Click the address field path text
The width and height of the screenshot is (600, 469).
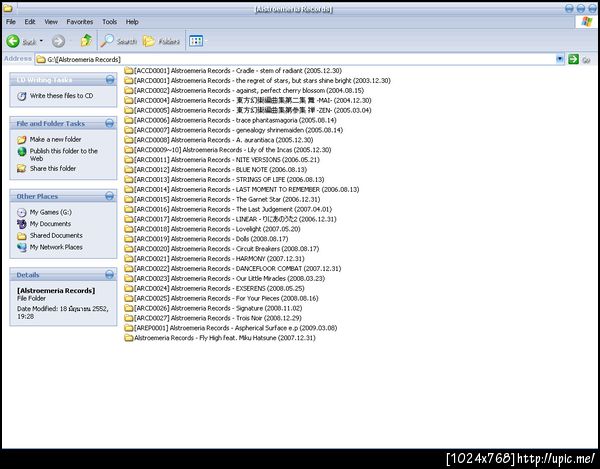(84, 59)
